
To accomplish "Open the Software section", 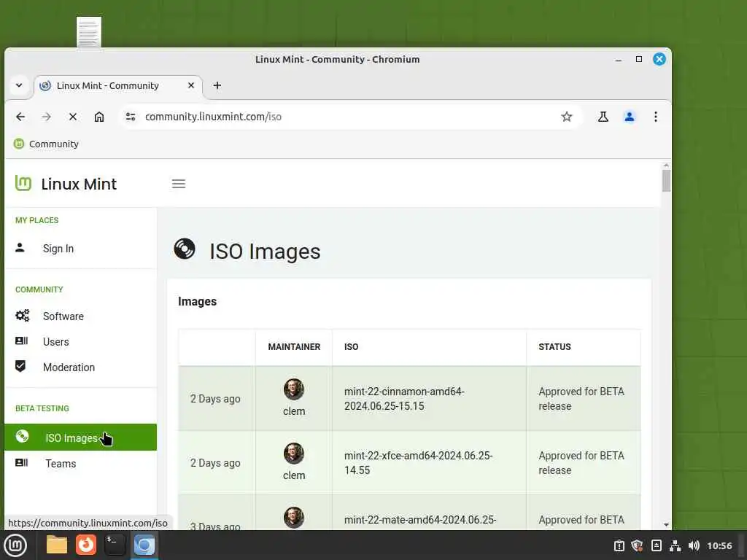I will pos(63,316).
